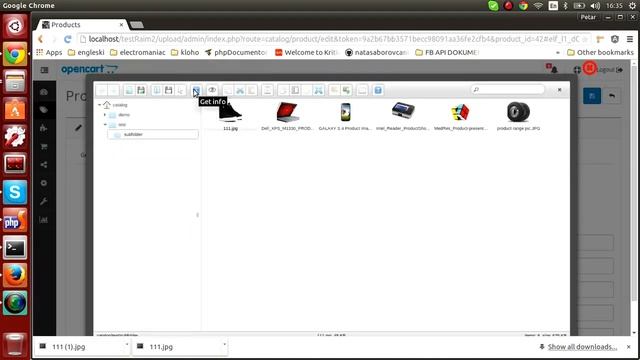Image resolution: width=640 pixels, height=360 pixels.
Task: Go forward in file manager history
Action: click(x=113, y=90)
